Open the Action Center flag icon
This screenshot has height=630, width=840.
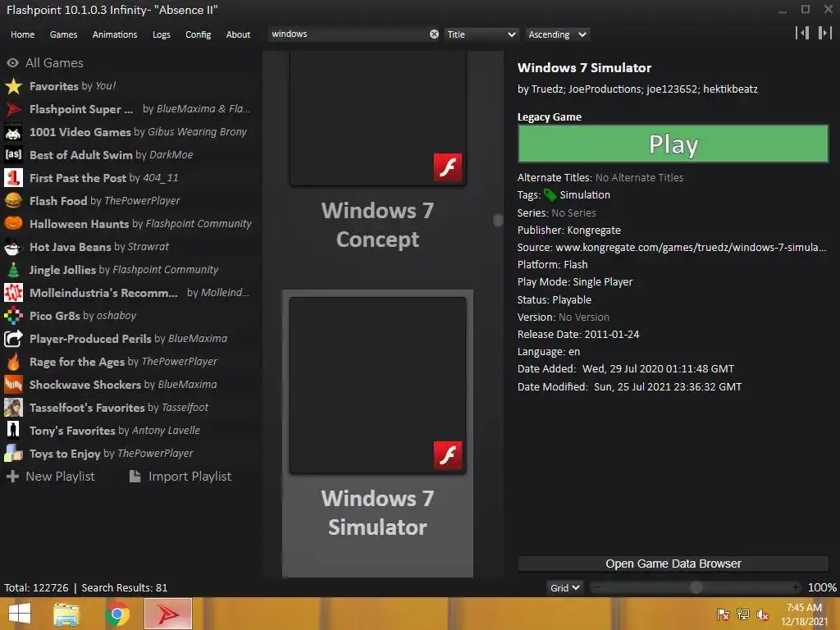pyautogui.click(x=724, y=614)
